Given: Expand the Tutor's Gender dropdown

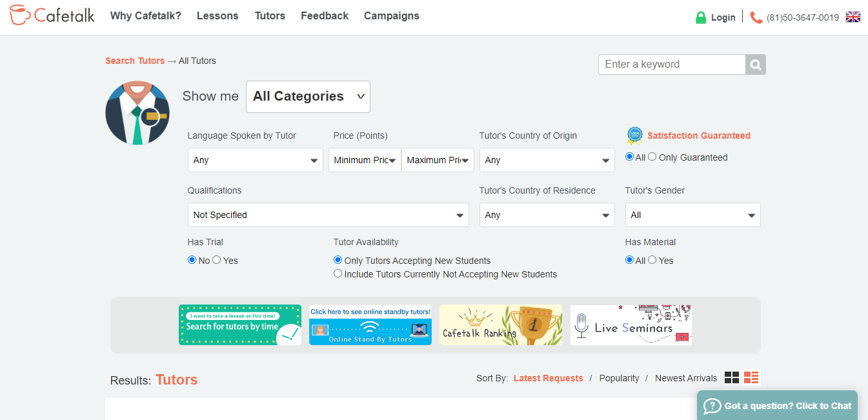Looking at the screenshot, I should click(x=692, y=215).
